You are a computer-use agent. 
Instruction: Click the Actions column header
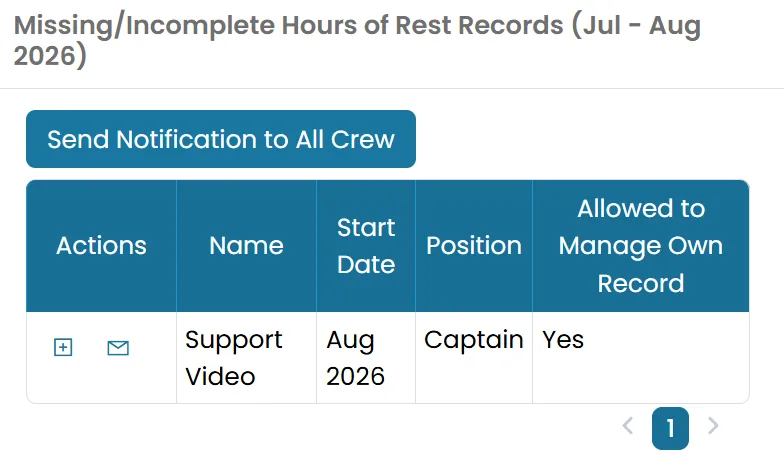click(102, 246)
